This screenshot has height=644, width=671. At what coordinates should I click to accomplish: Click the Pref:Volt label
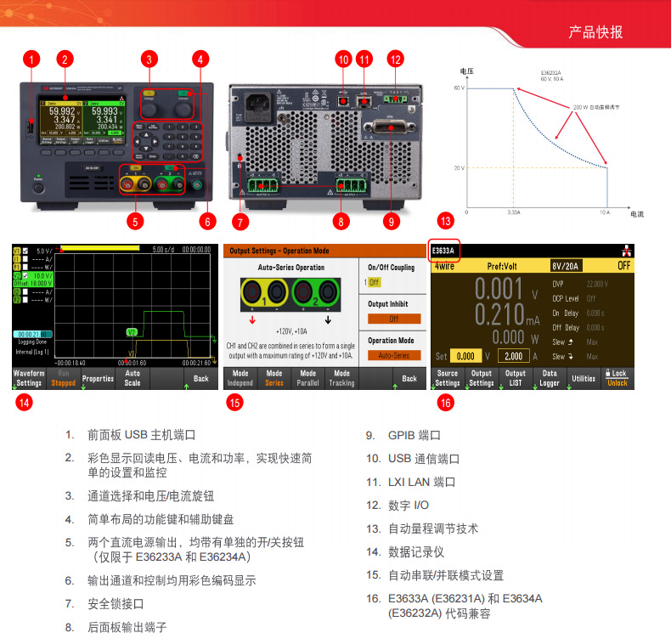[x=502, y=266]
